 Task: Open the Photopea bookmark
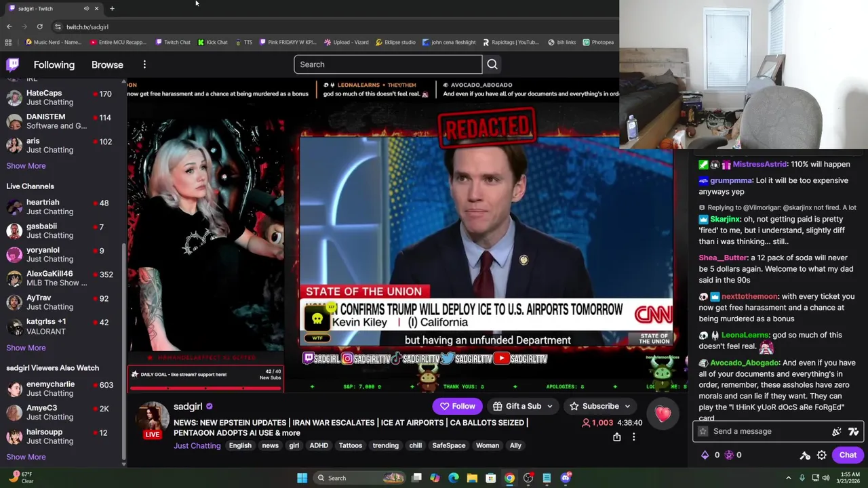[599, 42]
